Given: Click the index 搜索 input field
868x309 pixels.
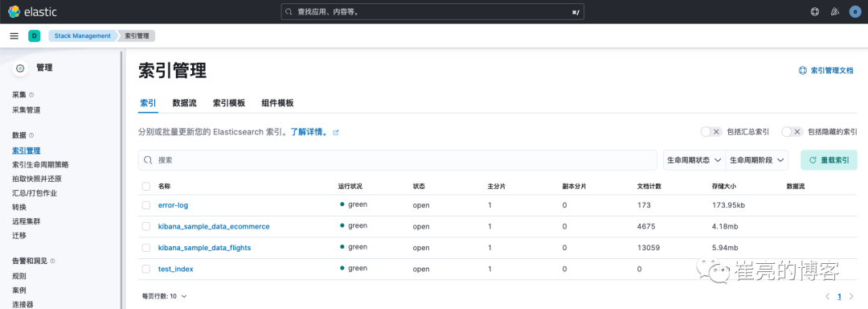Looking at the screenshot, I should [398, 159].
